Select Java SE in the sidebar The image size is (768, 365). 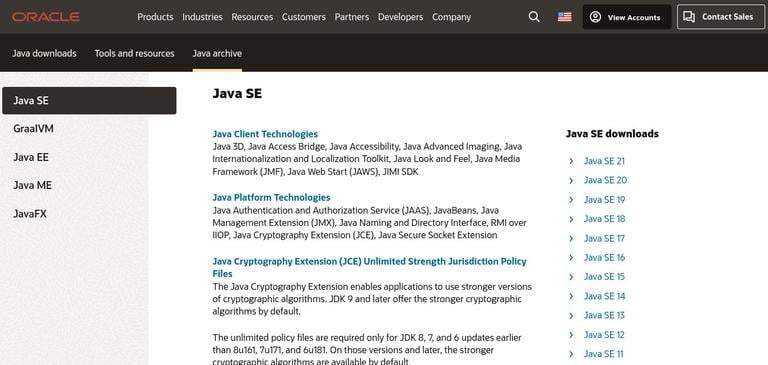(89, 100)
